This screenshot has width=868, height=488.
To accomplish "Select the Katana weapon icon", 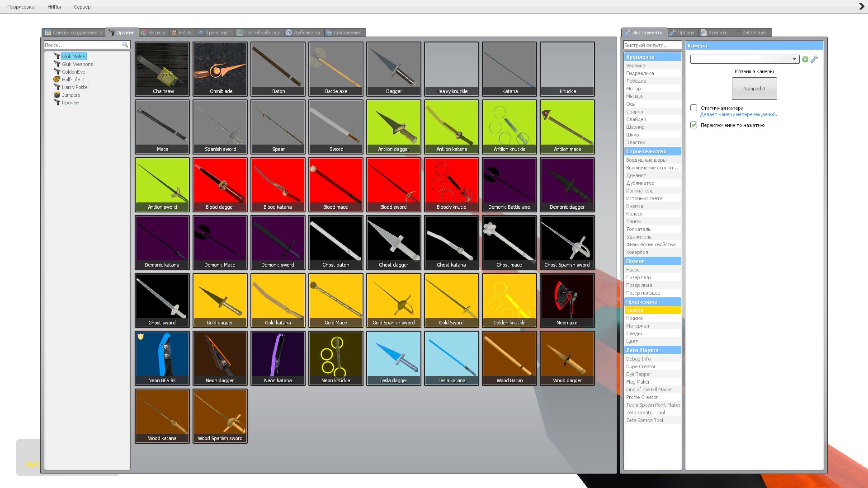I will (x=509, y=69).
